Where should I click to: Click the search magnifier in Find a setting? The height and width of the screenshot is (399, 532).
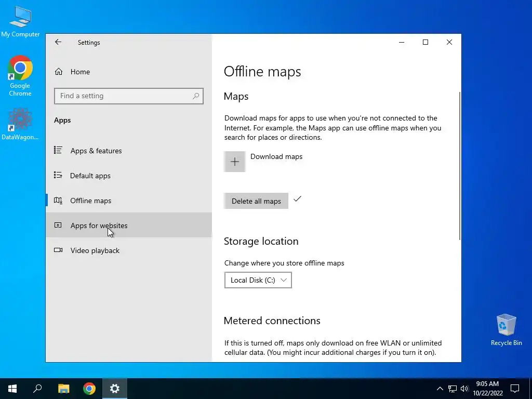196,96
